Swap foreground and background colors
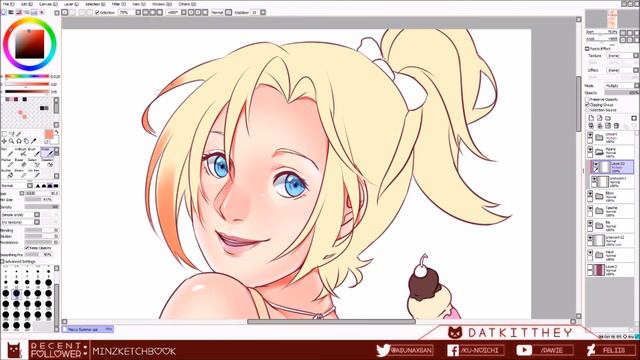 [56, 133]
